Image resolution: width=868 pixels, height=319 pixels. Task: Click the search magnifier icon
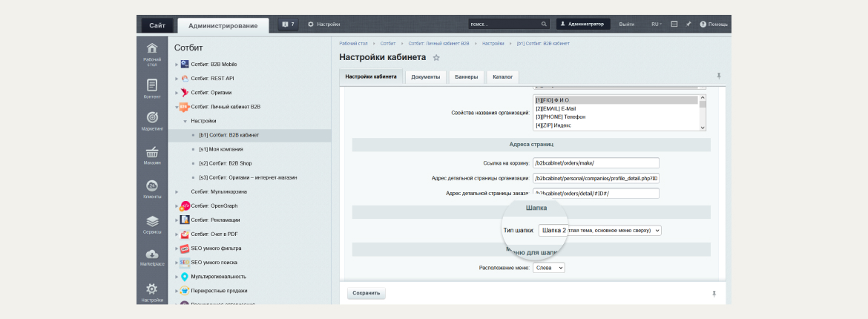click(x=544, y=24)
